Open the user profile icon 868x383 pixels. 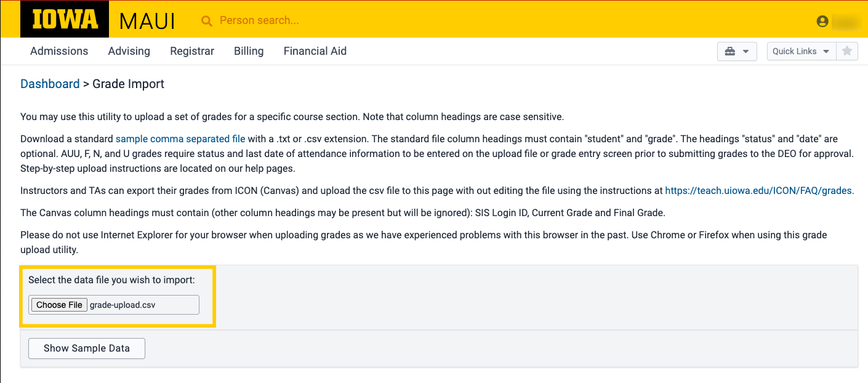coord(822,21)
